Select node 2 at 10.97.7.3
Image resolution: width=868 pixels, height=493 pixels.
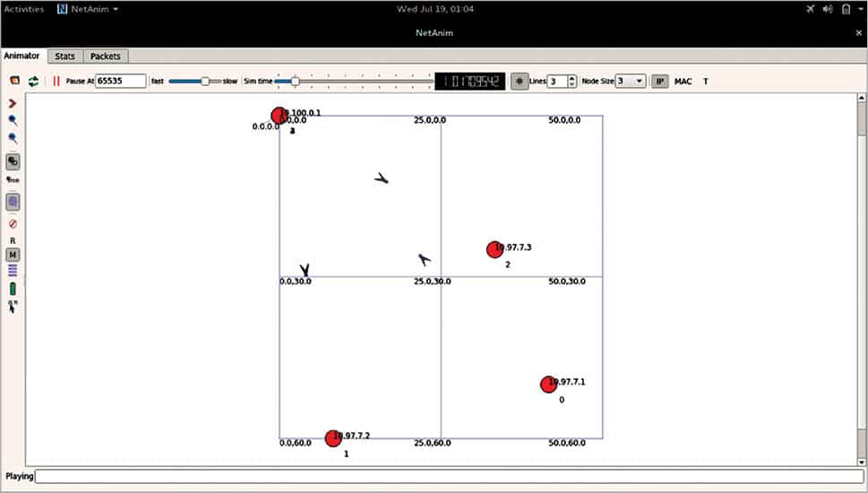pos(494,250)
